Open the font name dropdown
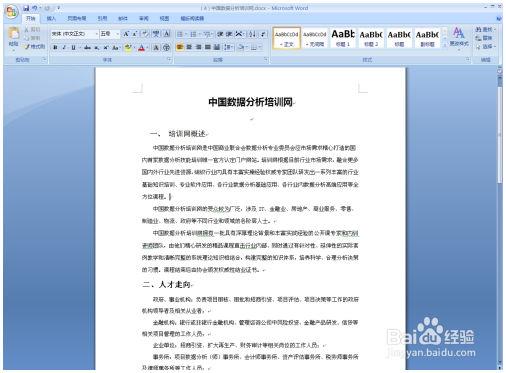Image resolution: width=506 pixels, height=373 pixels. coord(97,34)
